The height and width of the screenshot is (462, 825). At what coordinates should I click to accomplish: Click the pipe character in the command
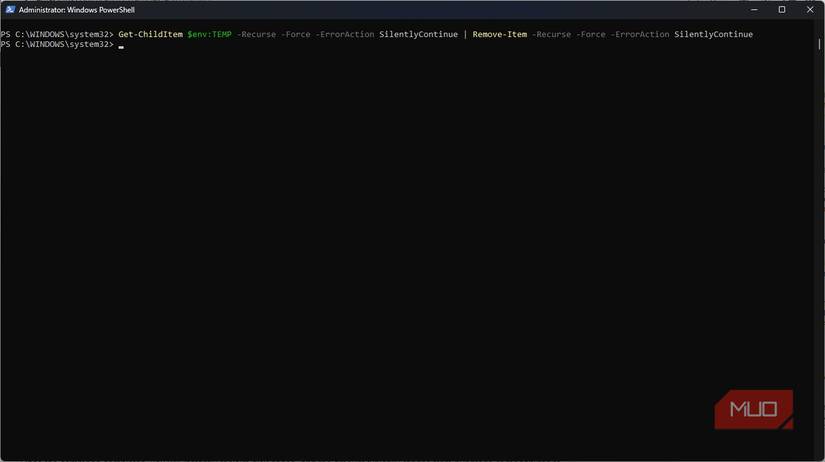coord(465,34)
